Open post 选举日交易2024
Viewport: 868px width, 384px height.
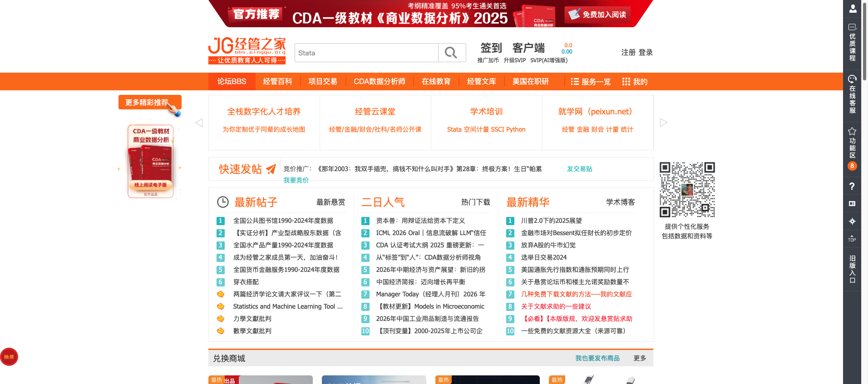tap(543, 257)
